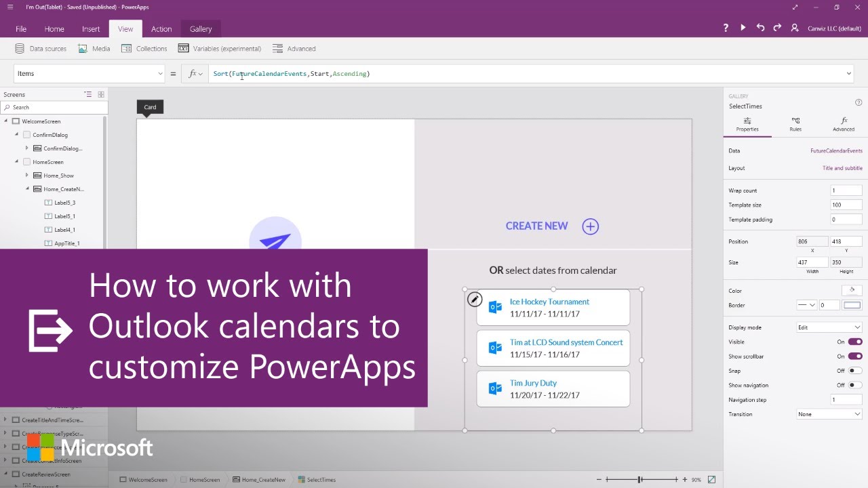
Task: Open the Rules tab in properties pane
Action: [795, 124]
